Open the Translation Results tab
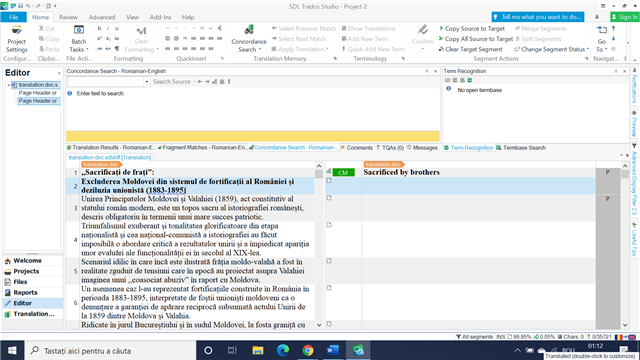 coord(111,147)
